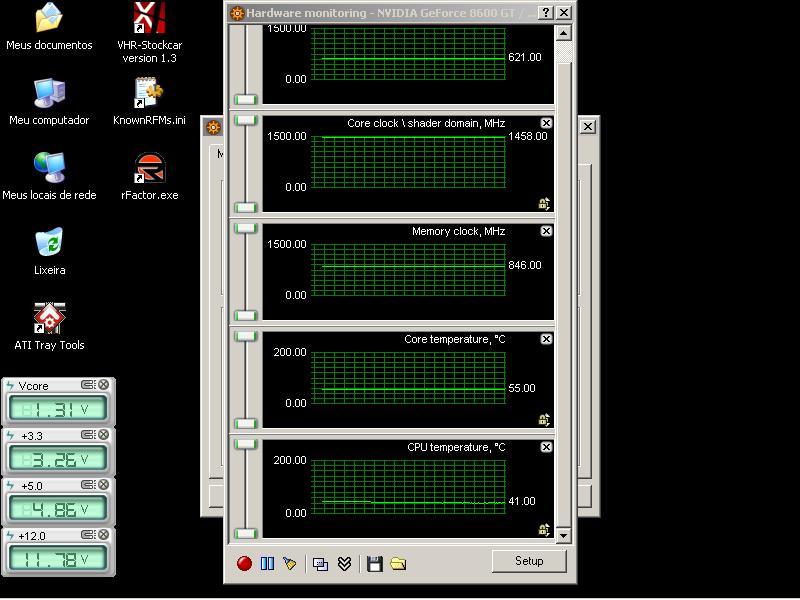Close the +3.3 voltage gadget
This screenshot has width=800, height=600.
click(x=104, y=435)
